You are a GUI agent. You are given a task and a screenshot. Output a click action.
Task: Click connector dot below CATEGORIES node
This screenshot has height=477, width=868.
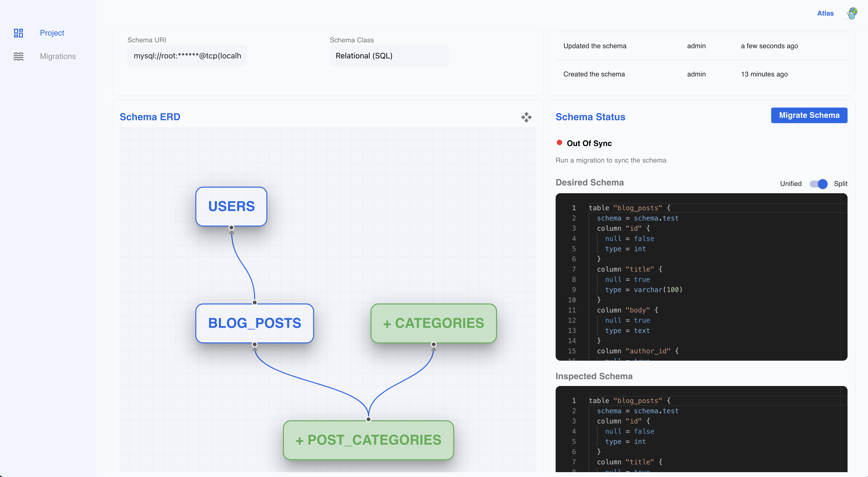click(433, 344)
